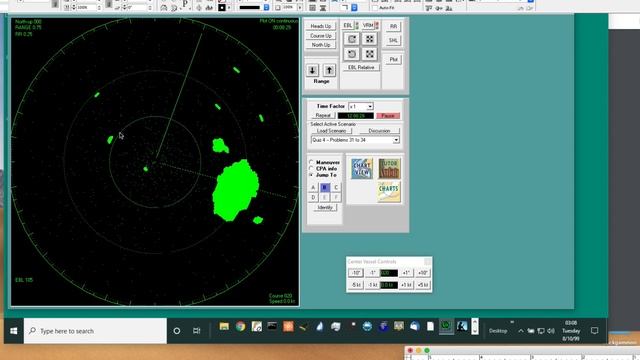Click black fill color swatch in toolbar
This screenshot has height=360, width=640.
[x=222, y=7]
